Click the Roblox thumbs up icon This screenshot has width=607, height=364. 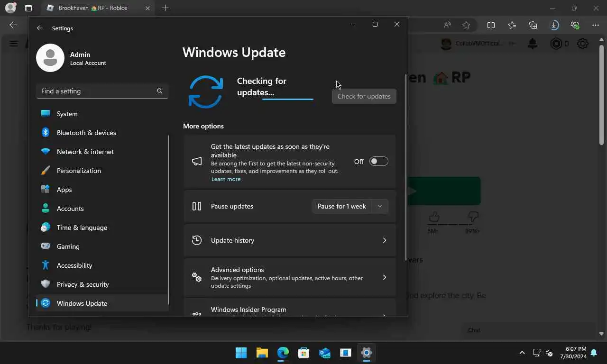click(434, 217)
